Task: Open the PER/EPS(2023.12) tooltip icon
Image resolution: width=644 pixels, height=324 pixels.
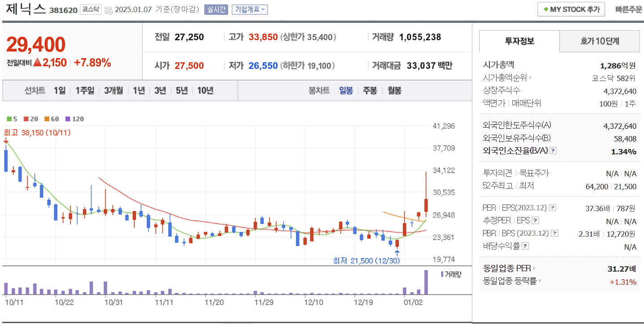Action: 552,208
